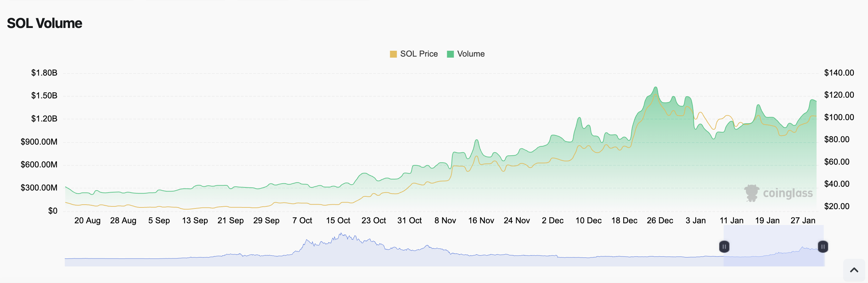This screenshot has width=868, height=283.
Task: Toggle the Volume series legend label
Action: (471, 54)
